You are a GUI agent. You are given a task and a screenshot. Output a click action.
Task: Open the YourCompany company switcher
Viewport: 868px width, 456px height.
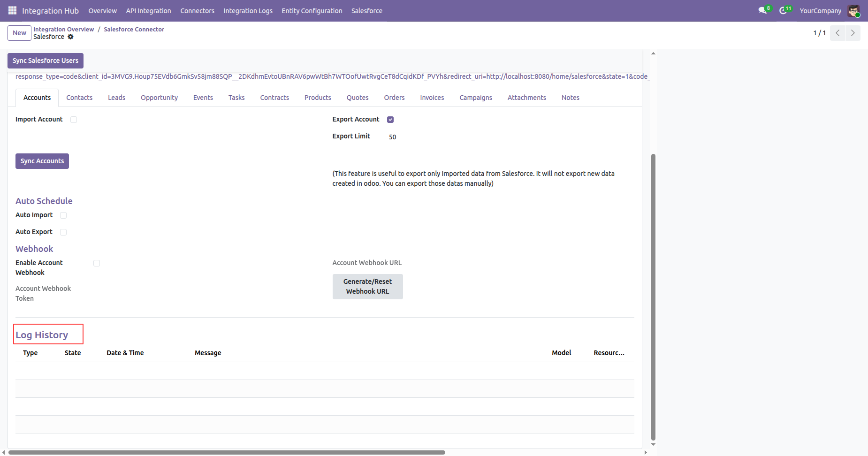(x=820, y=11)
